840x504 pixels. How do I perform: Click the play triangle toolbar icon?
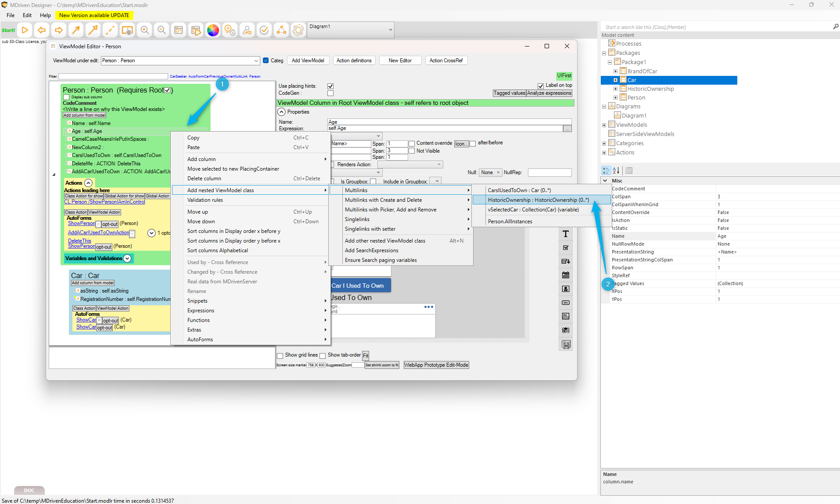pos(25,30)
